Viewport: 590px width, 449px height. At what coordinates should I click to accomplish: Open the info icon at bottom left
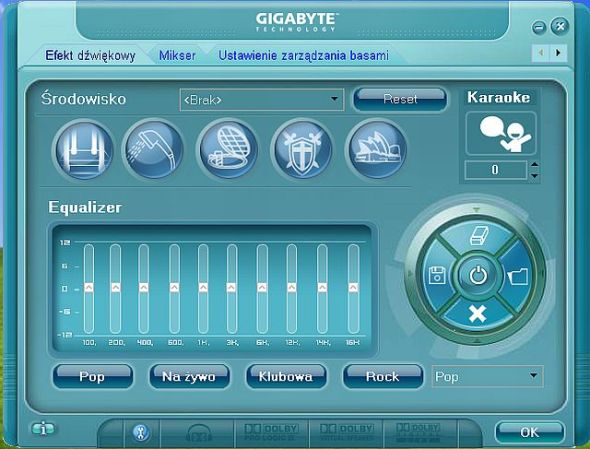coord(43,428)
